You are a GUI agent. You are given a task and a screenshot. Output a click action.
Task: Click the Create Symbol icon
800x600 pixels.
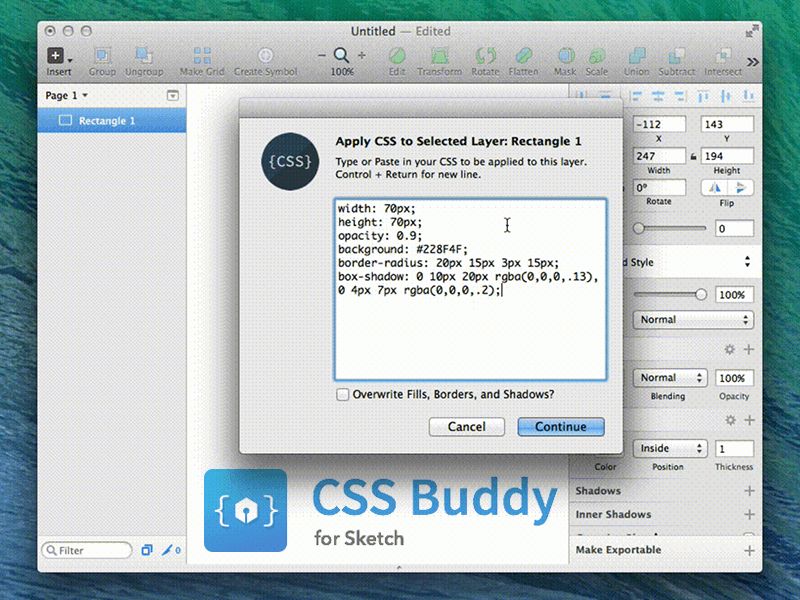click(265, 55)
